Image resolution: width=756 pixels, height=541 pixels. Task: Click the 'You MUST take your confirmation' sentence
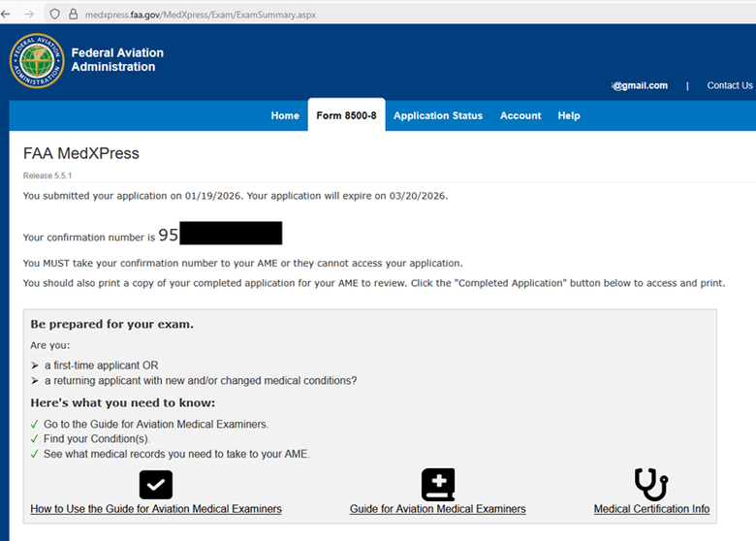242,264
